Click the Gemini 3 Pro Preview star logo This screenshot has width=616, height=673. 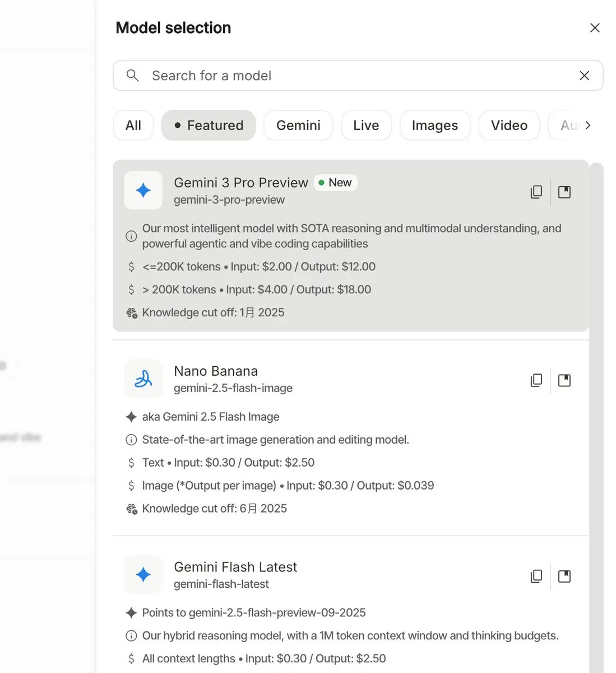143,190
